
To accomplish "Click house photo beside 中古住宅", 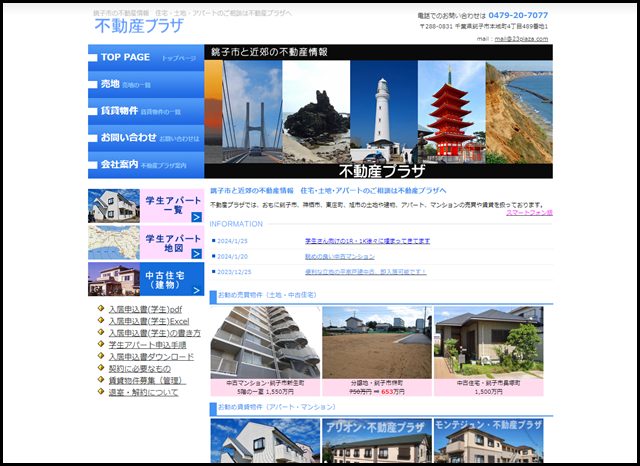I will click(114, 279).
